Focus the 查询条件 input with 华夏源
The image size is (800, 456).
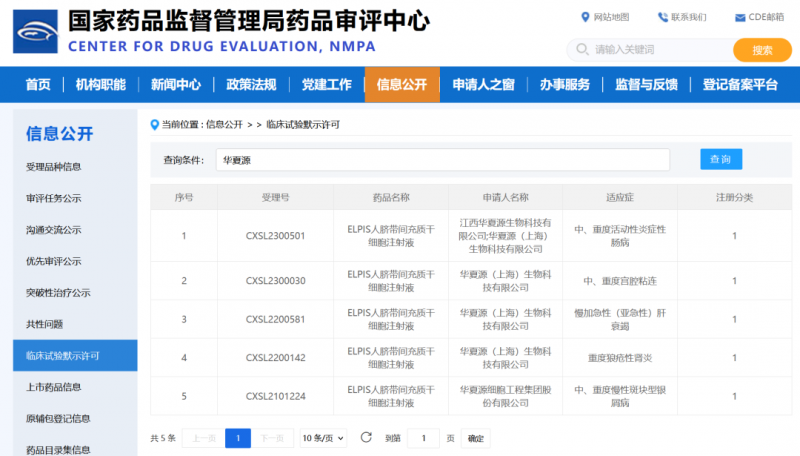pos(442,160)
